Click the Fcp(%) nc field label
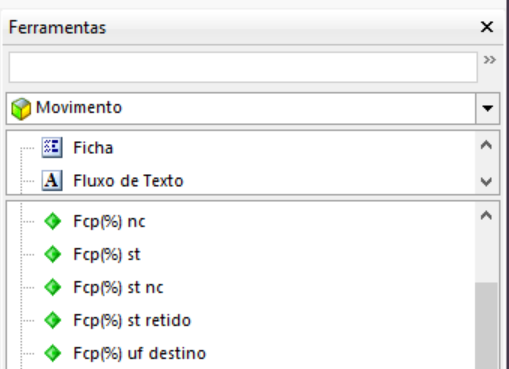 pos(109,222)
